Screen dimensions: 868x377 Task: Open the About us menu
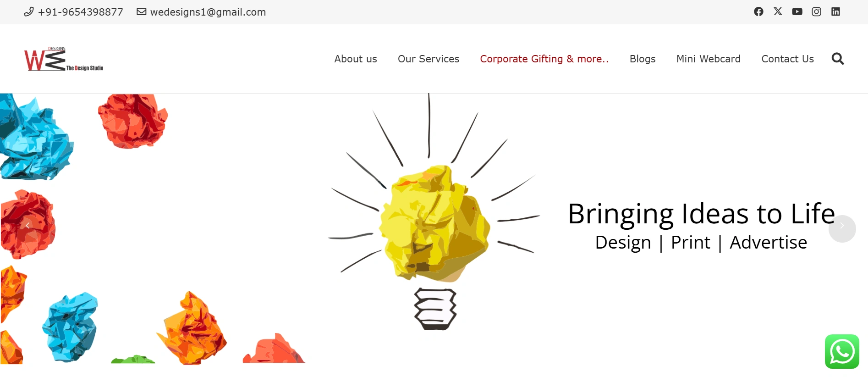tap(356, 59)
